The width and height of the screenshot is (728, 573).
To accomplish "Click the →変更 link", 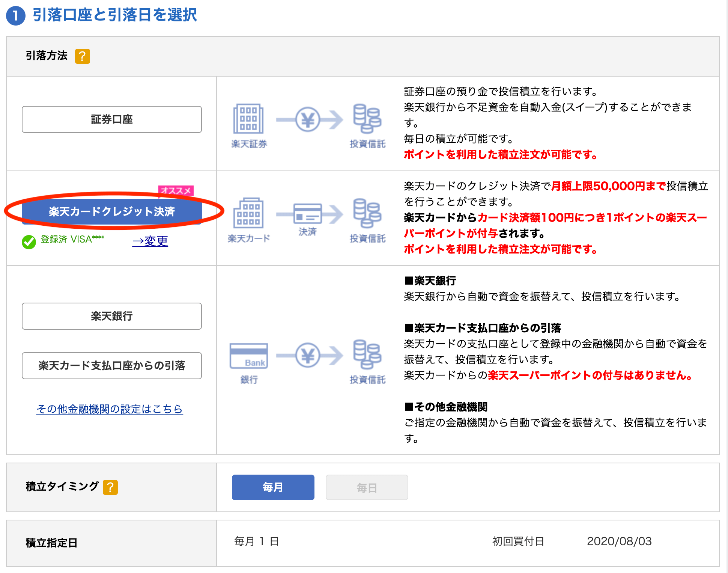I will (150, 241).
